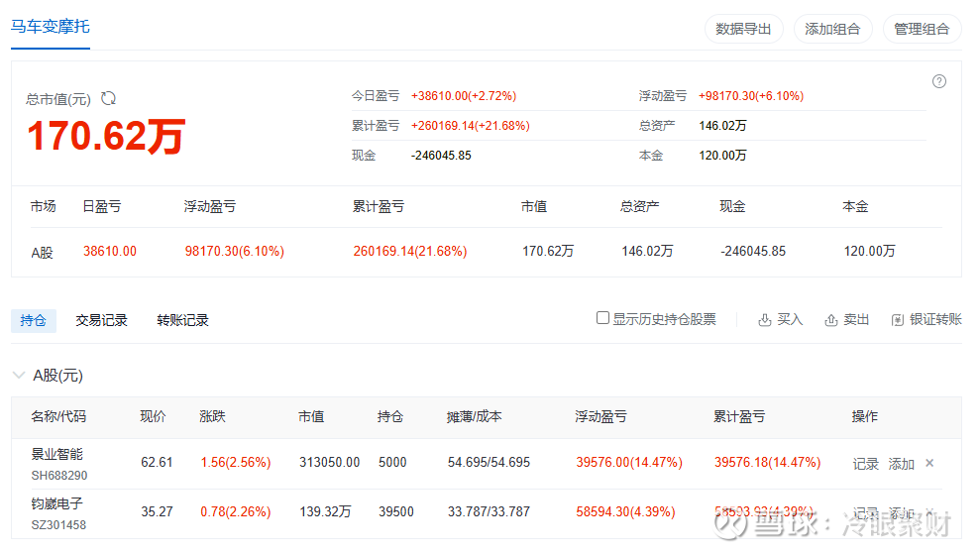Select the 马车变摩托 portfolio tab

51,27
